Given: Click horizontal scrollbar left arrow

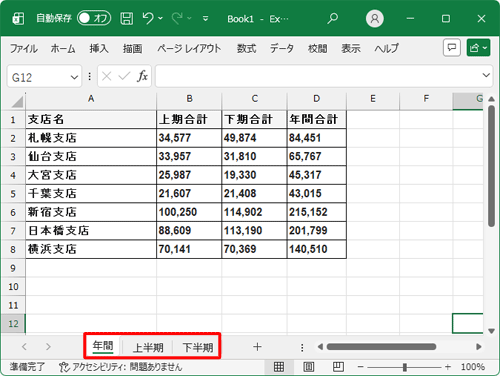Looking at the screenshot, I should click(x=320, y=347).
